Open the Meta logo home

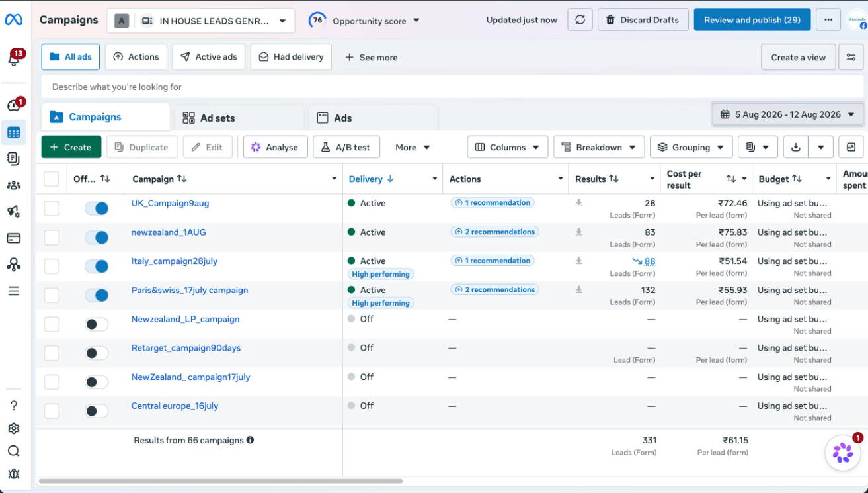14,20
